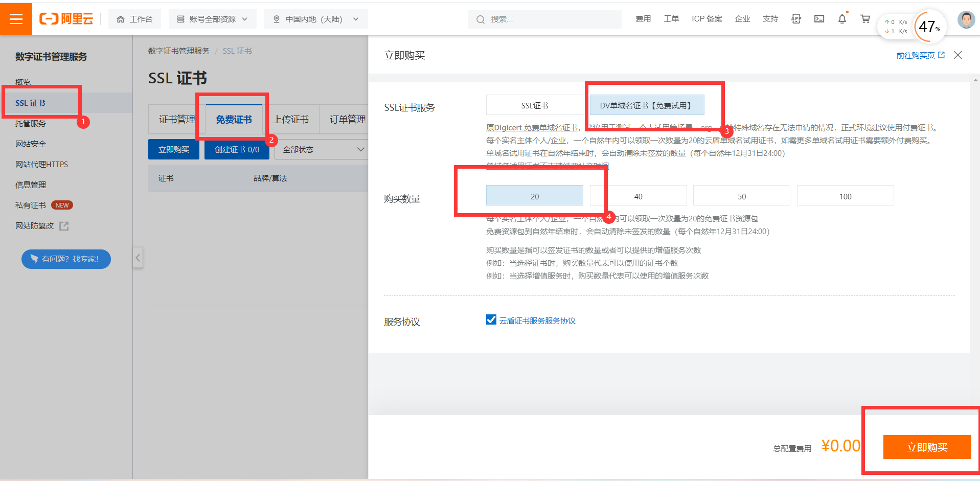This screenshot has height=481, width=980.
Task: Open the user avatar menu
Action: (966, 20)
